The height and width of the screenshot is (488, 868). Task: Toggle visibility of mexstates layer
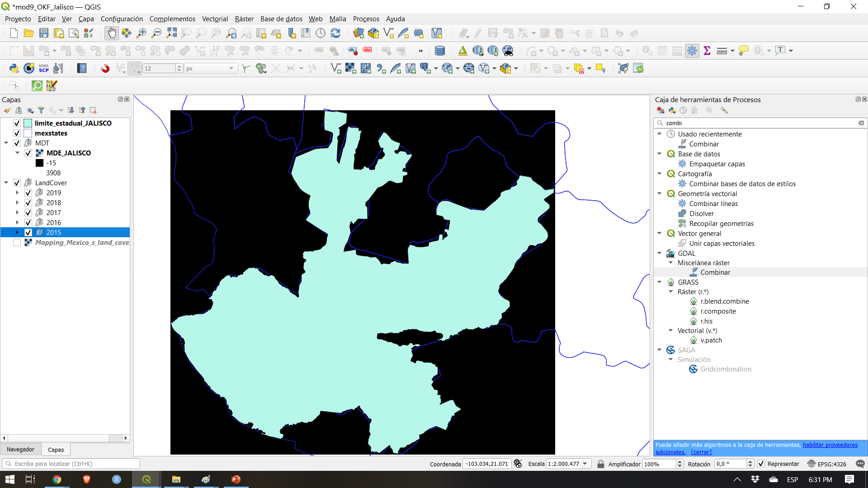(17, 133)
